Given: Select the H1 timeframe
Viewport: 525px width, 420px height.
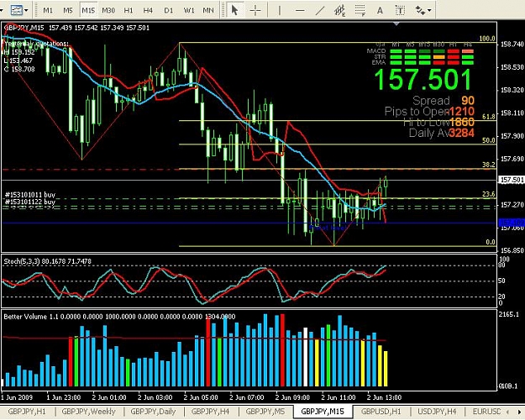Looking at the screenshot, I should tap(129, 10).
